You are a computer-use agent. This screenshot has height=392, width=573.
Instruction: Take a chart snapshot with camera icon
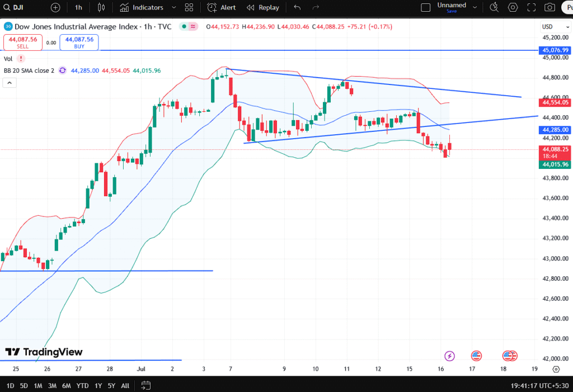point(549,7)
